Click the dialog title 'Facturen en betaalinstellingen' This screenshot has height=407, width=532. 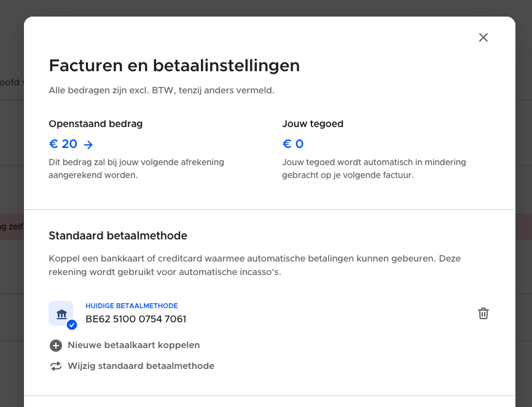174,66
